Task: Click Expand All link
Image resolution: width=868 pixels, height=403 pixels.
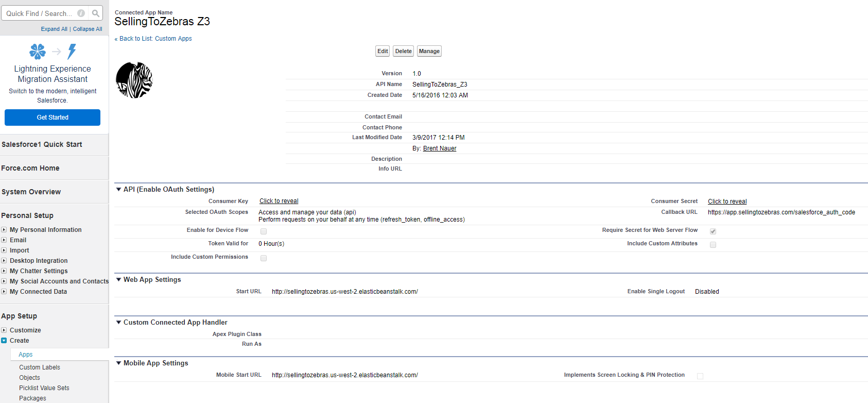Action: pyautogui.click(x=54, y=29)
